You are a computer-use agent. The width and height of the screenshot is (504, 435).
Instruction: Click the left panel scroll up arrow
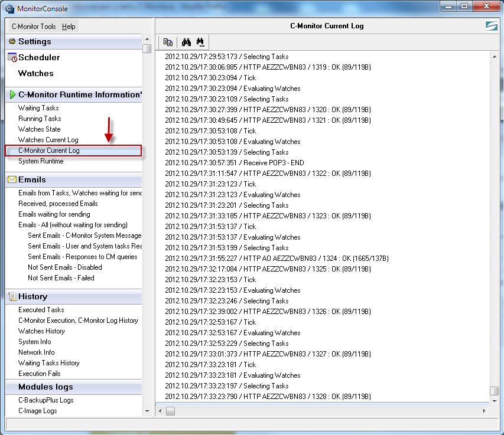coord(147,39)
